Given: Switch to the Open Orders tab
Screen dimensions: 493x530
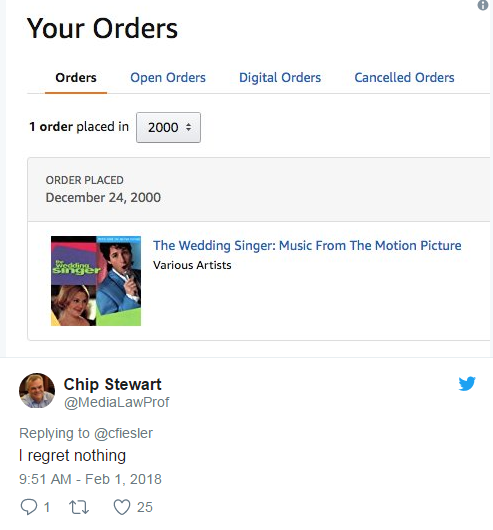Looking at the screenshot, I should [x=168, y=78].
